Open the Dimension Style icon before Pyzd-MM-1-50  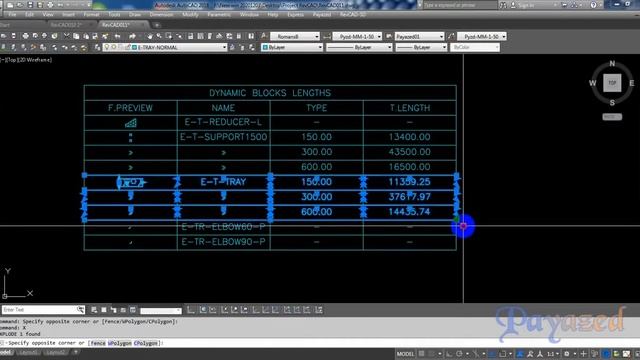[x=327, y=36]
